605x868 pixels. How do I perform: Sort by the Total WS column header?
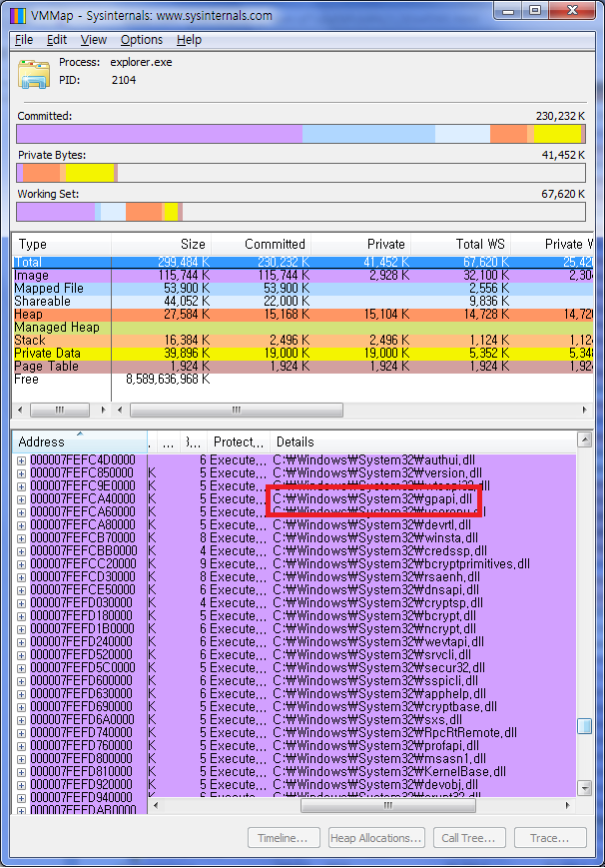pos(460,244)
